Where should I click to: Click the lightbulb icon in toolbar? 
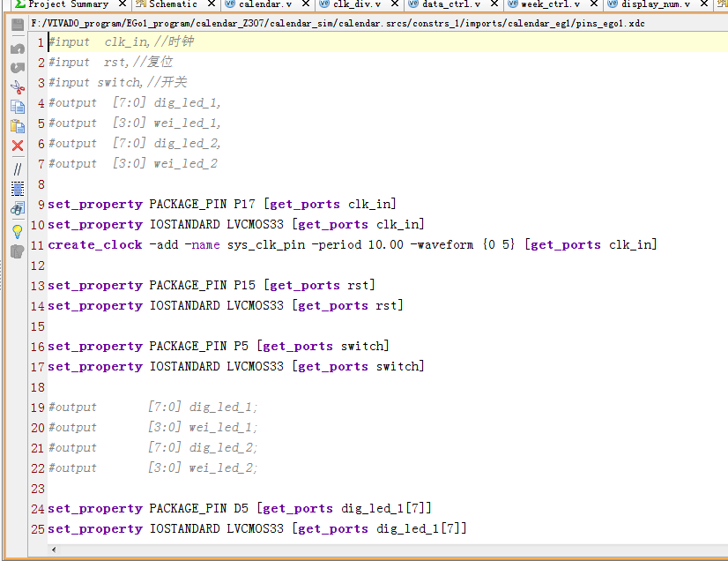17,231
